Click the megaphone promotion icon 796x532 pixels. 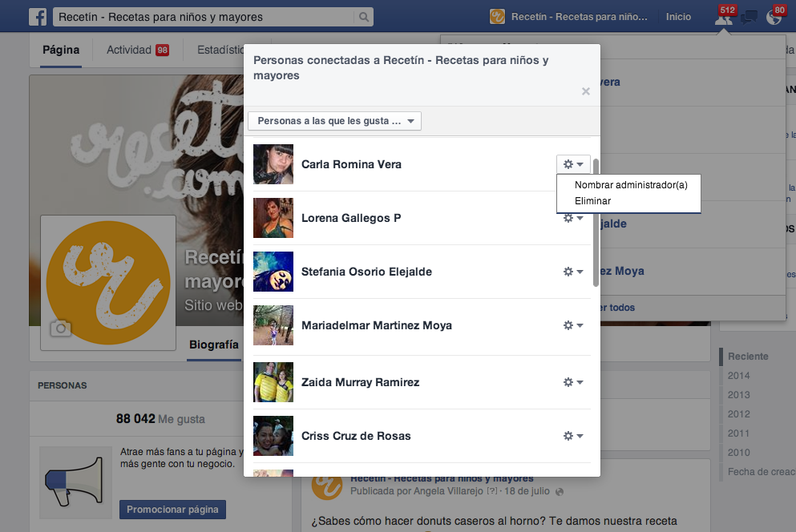pos(75,482)
